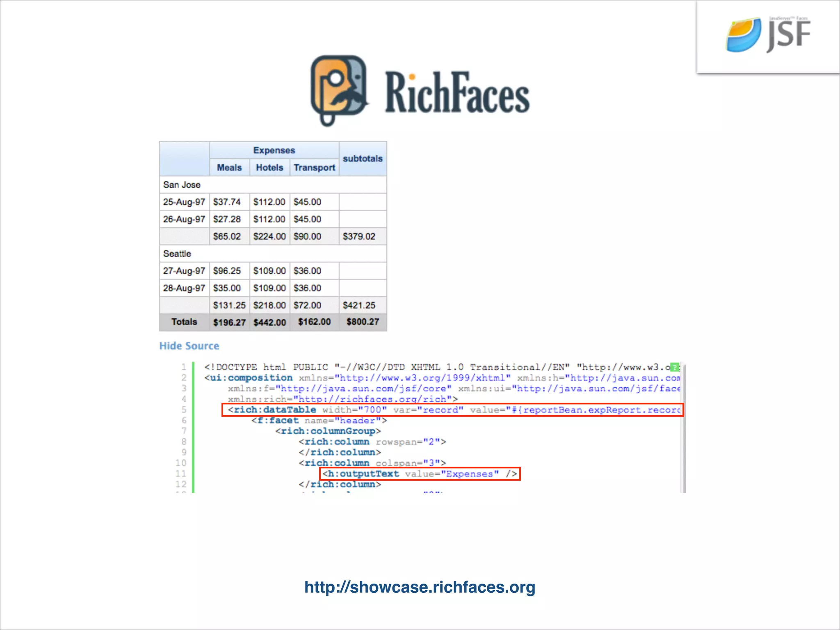Click the 25-Aug-97 date cell
Image resolution: width=840 pixels, height=630 pixels.
pyautogui.click(x=184, y=202)
